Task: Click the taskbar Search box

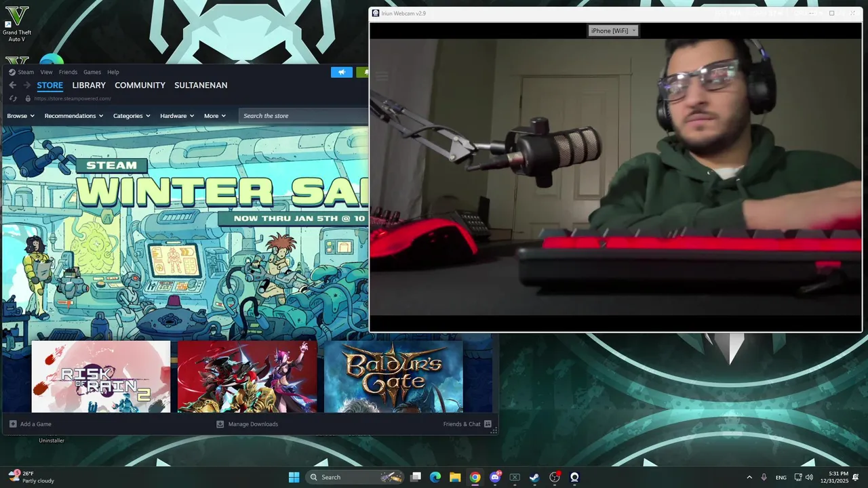Action: pos(355,477)
